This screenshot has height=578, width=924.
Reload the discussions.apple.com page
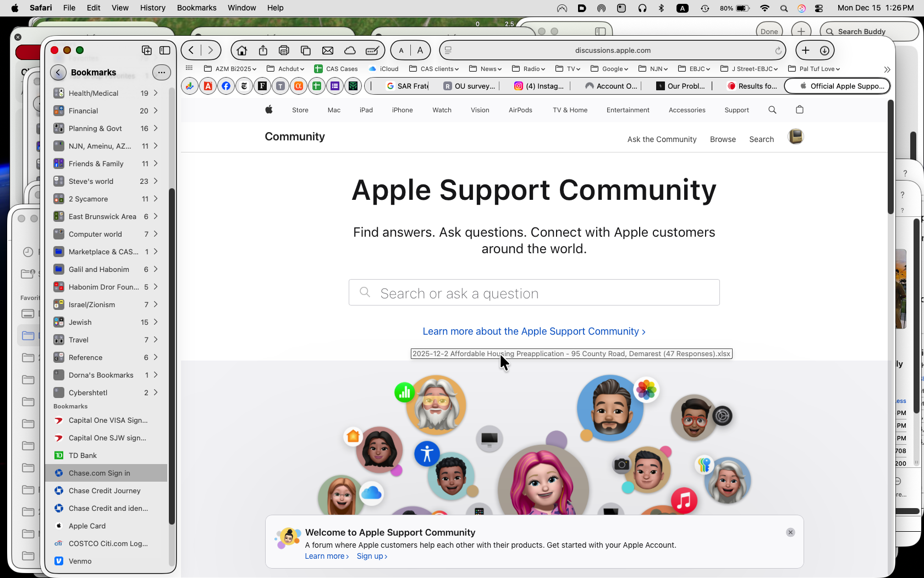[x=778, y=51]
